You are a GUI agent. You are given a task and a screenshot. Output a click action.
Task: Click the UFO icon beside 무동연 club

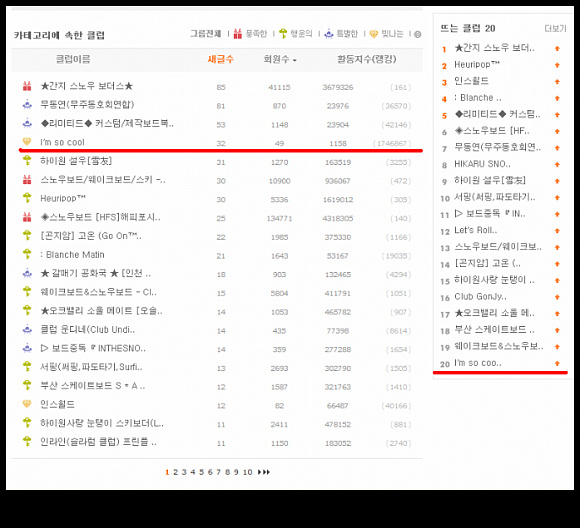[x=27, y=105]
